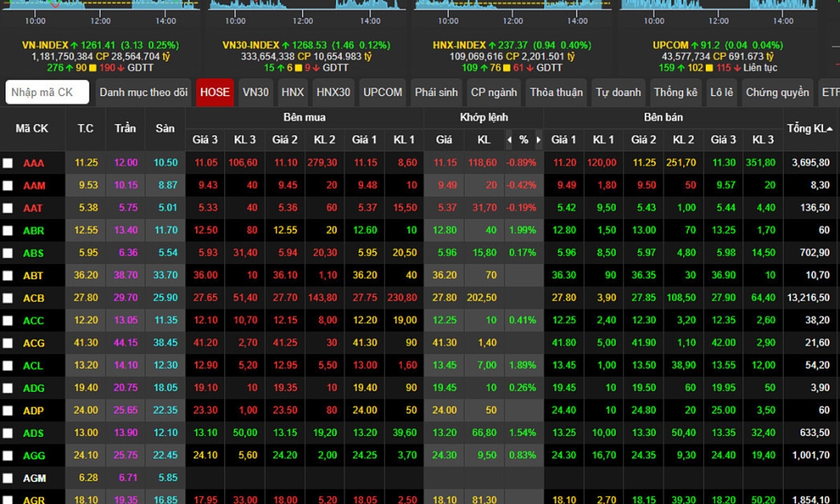Image resolution: width=840 pixels, height=504 pixels.
Task: Switch to the VN30 tab
Action: 256,93
